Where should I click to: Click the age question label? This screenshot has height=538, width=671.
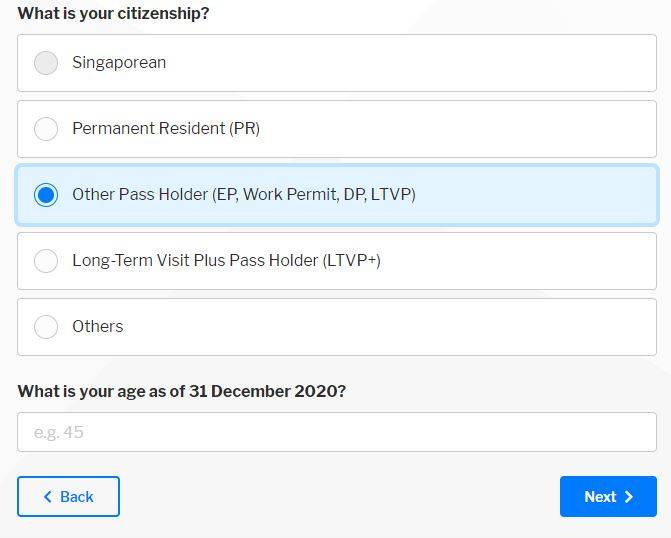coord(181,391)
